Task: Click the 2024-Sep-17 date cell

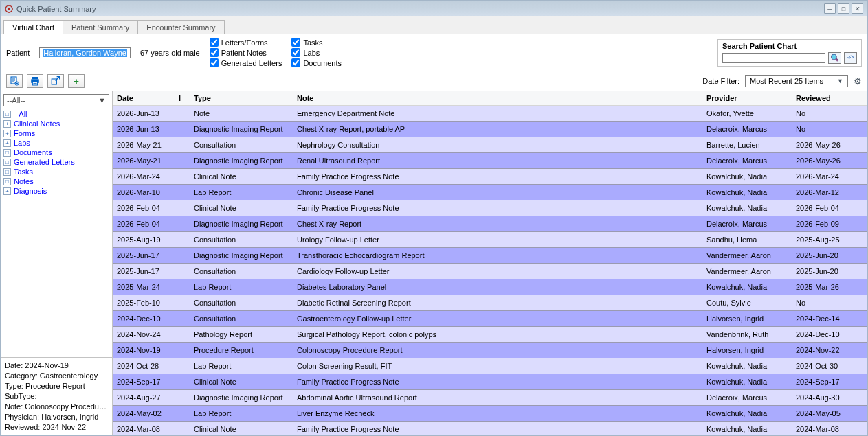Action: click(x=138, y=382)
